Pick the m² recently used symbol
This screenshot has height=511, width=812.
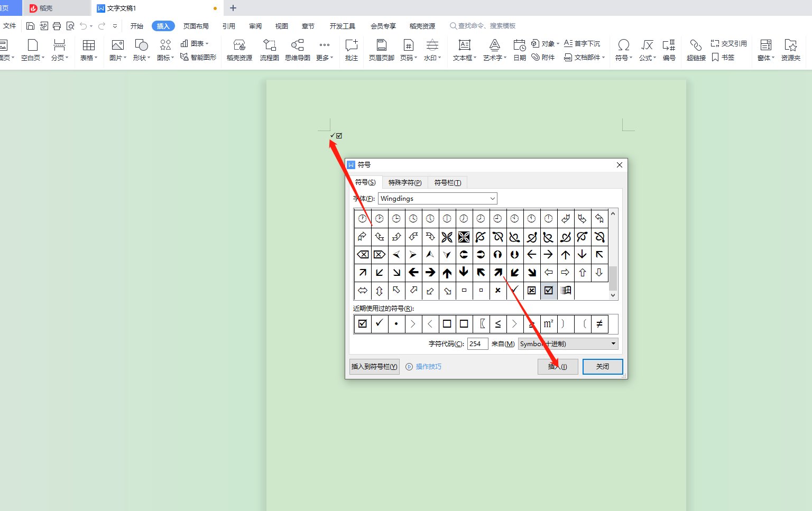tap(549, 324)
